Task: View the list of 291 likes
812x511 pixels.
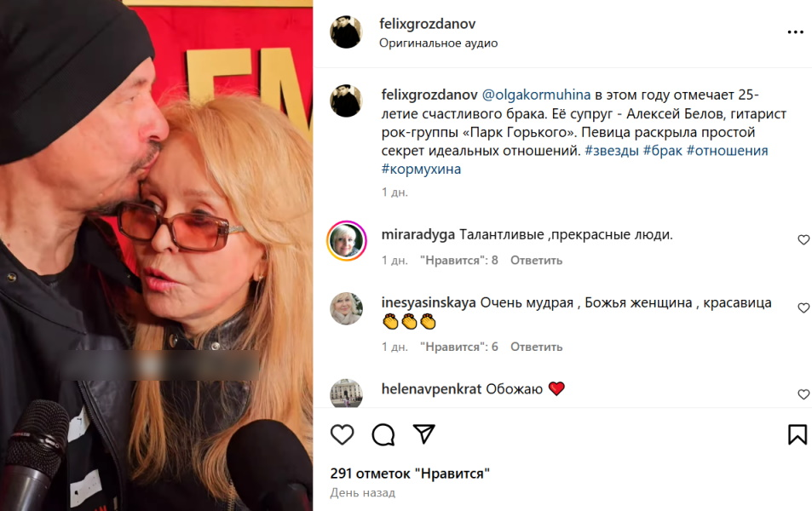Action: (410, 474)
